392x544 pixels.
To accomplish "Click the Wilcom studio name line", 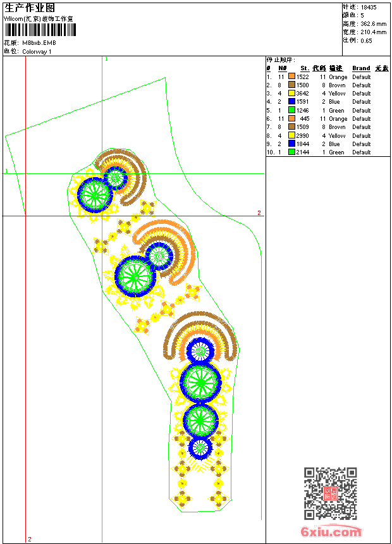I will 39,19.
